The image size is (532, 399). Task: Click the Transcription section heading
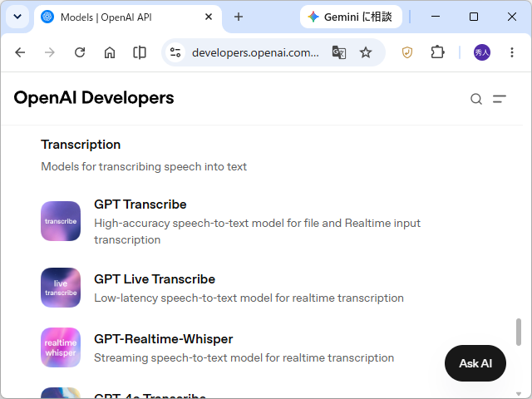pyautogui.click(x=81, y=145)
